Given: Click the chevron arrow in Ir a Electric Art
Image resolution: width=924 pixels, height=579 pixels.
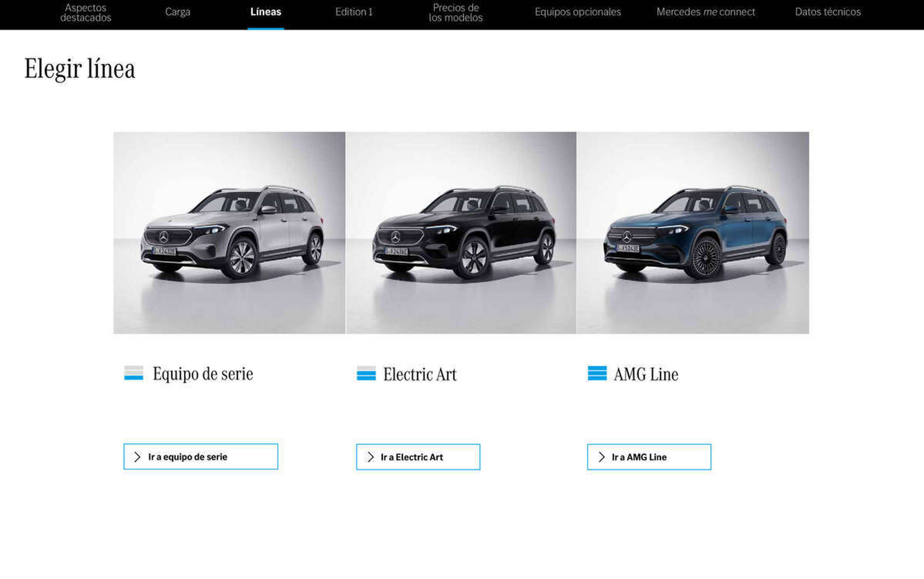Looking at the screenshot, I should [370, 457].
